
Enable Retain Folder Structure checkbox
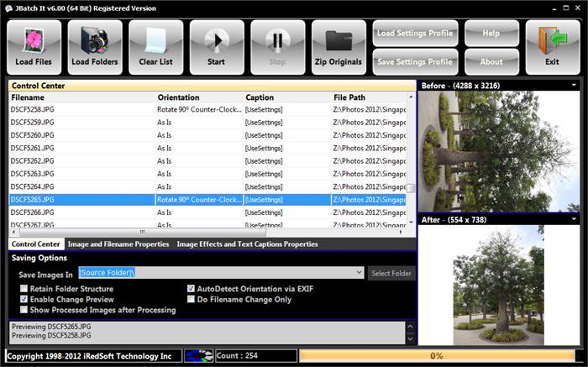(x=24, y=289)
